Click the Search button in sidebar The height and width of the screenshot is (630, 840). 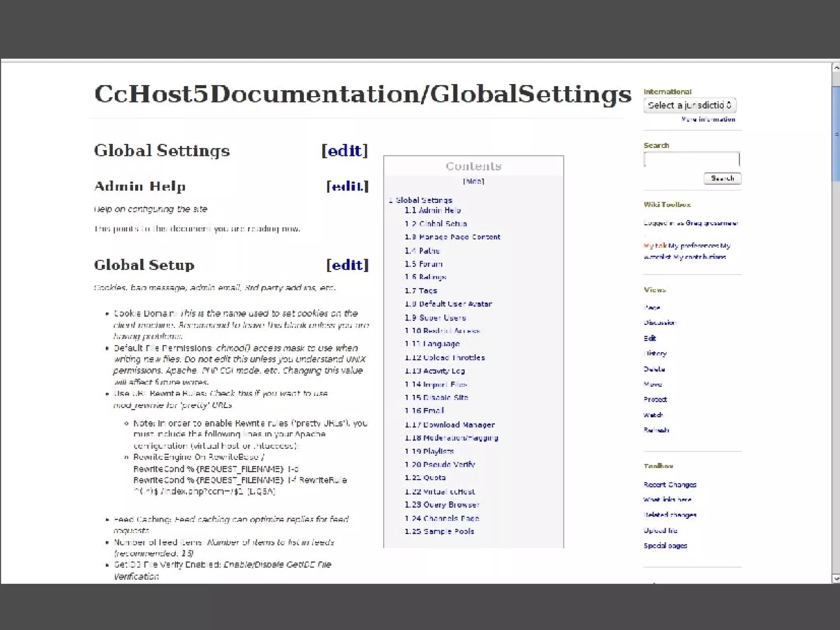pyautogui.click(x=722, y=178)
